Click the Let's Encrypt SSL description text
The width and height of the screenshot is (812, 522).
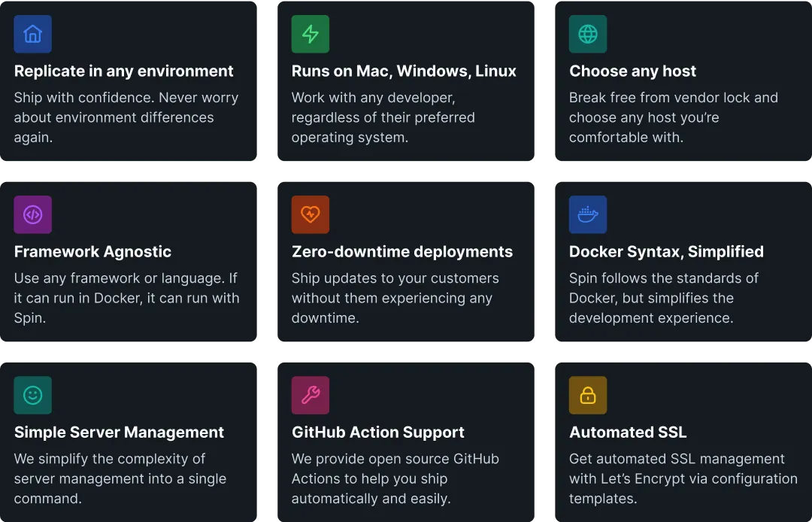pyautogui.click(x=683, y=479)
